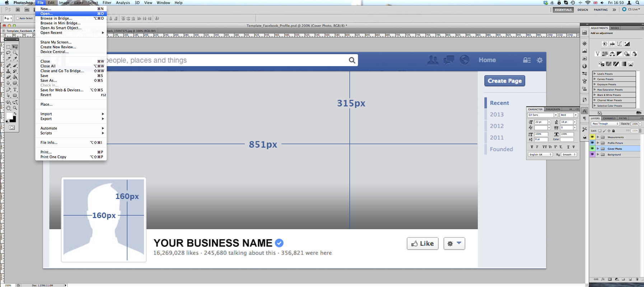Select the Paint Bucket tool
Viewport: 644px width, 287px height.
click(x=15, y=77)
